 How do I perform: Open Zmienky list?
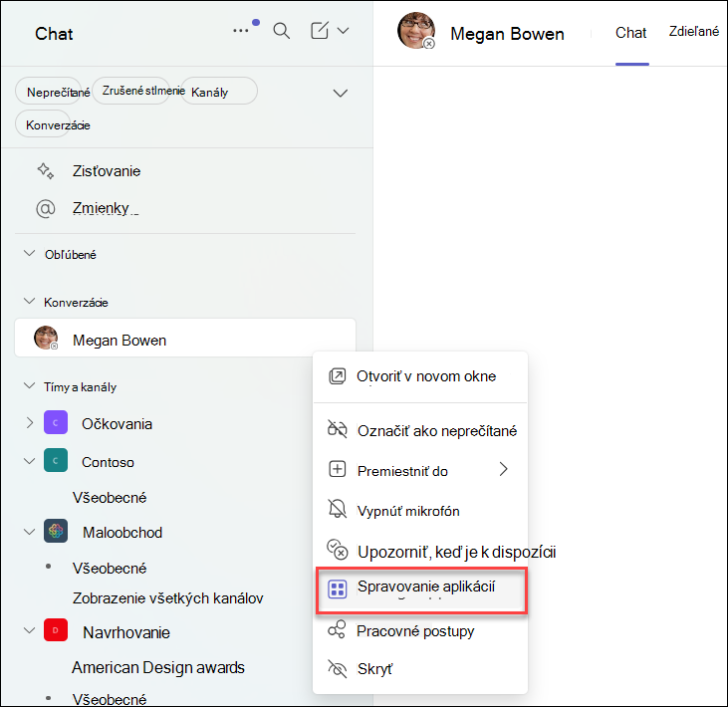point(101,208)
